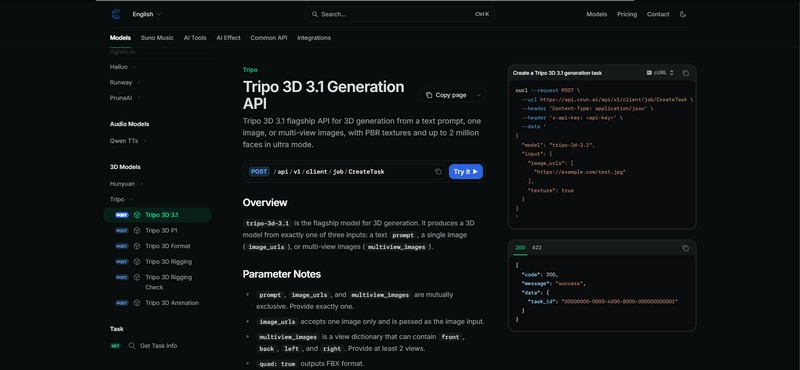Toggle dark mode moon icon

(683, 14)
